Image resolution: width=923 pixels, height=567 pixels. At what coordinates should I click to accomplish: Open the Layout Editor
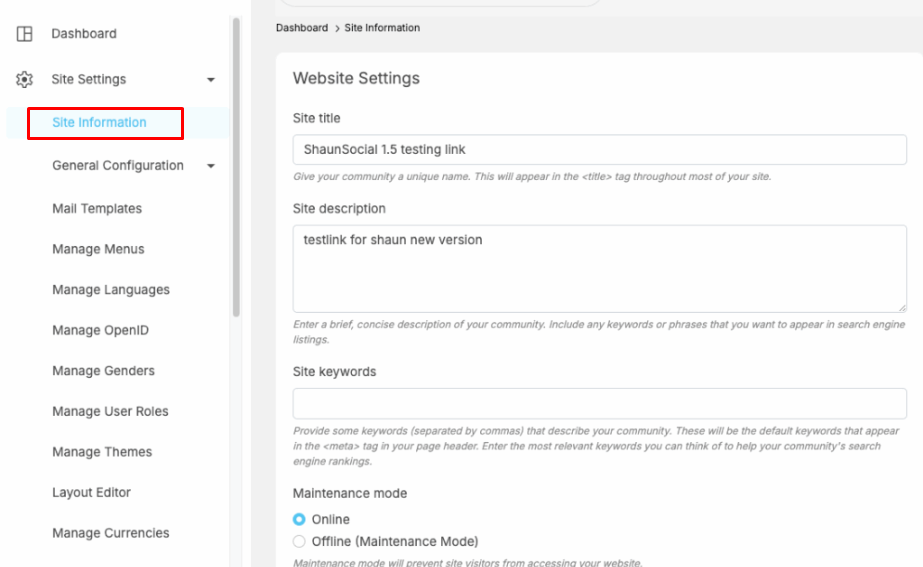click(92, 493)
